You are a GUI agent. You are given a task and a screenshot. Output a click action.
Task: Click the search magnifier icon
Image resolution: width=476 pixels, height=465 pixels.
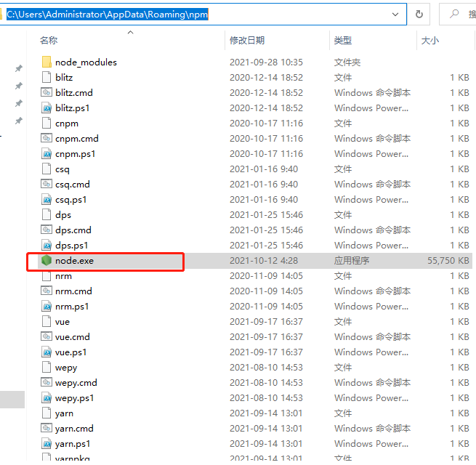[x=454, y=14]
